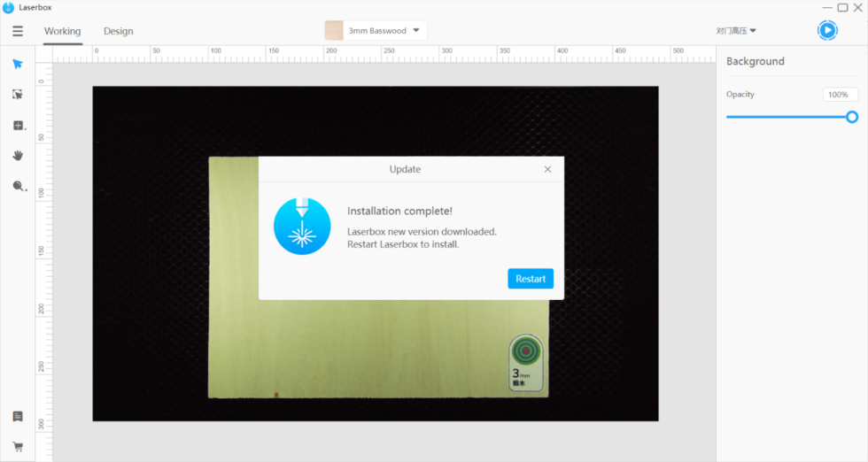Open the hamburger main menu
868x462 pixels.
coord(18,31)
